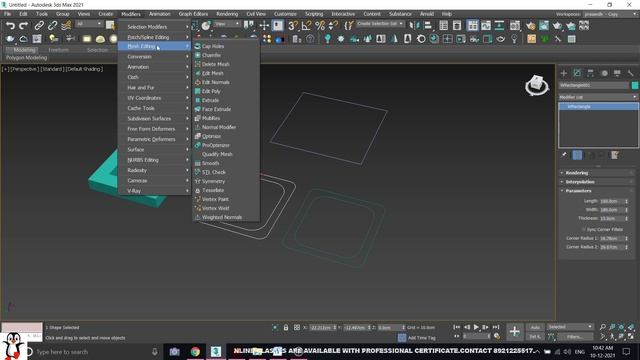
Task: Open the Rendering menu in the menu bar
Action: 227,14
